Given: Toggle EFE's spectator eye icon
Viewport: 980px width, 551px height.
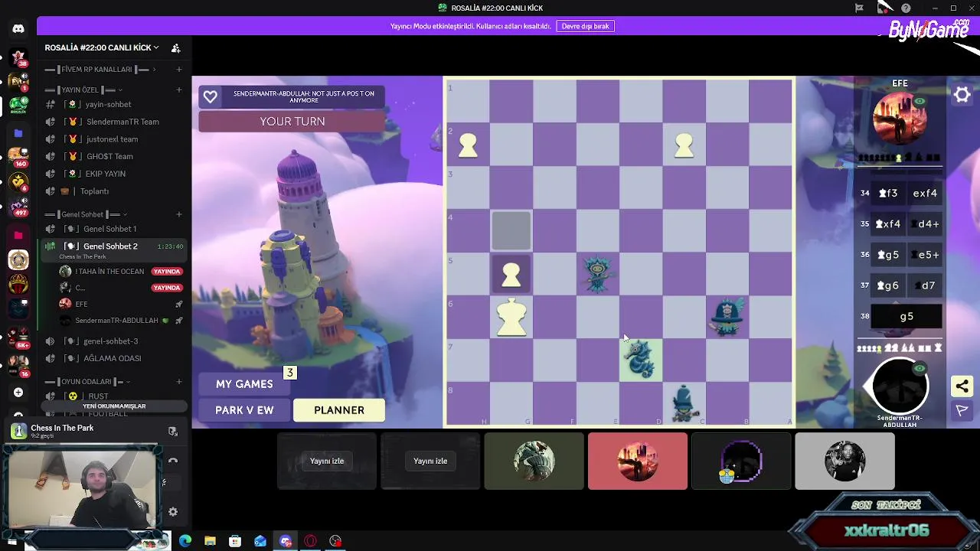Looking at the screenshot, I should (x=920, y=102).
